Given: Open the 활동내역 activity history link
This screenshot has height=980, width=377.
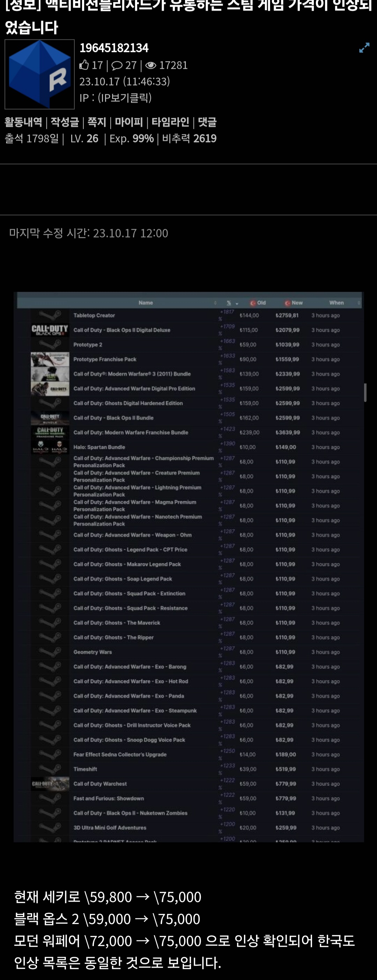Looking at the screenshot, I should (x=23, y=122).
